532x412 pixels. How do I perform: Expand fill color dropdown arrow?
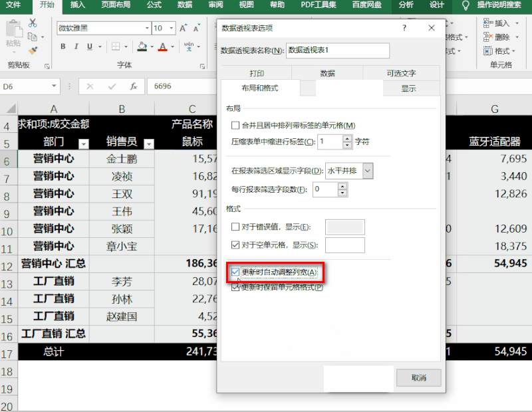[152, 47]
